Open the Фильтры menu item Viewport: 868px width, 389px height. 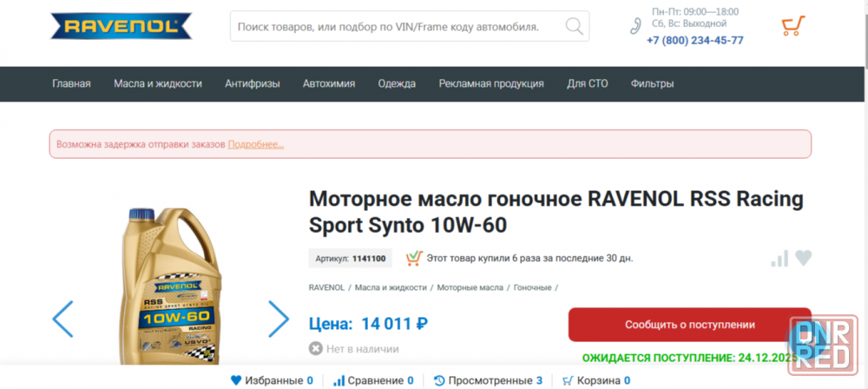pos(652,84)
